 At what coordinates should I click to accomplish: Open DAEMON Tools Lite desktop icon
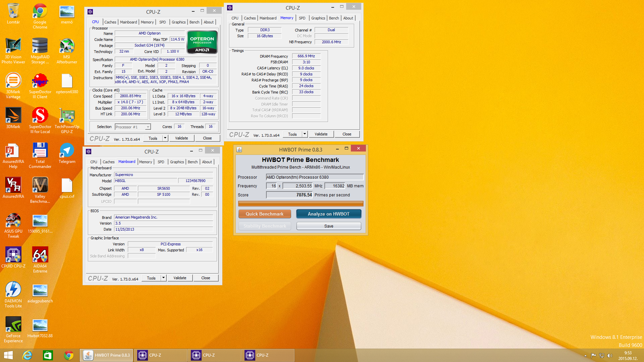[x=13, y=295]
